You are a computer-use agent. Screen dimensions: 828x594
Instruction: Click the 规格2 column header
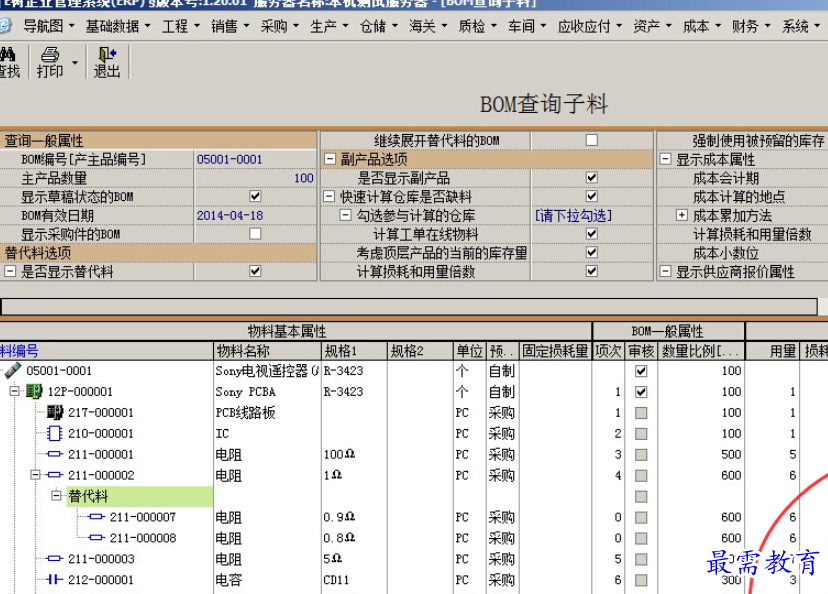pyautogui.click(x=420, y=351)
